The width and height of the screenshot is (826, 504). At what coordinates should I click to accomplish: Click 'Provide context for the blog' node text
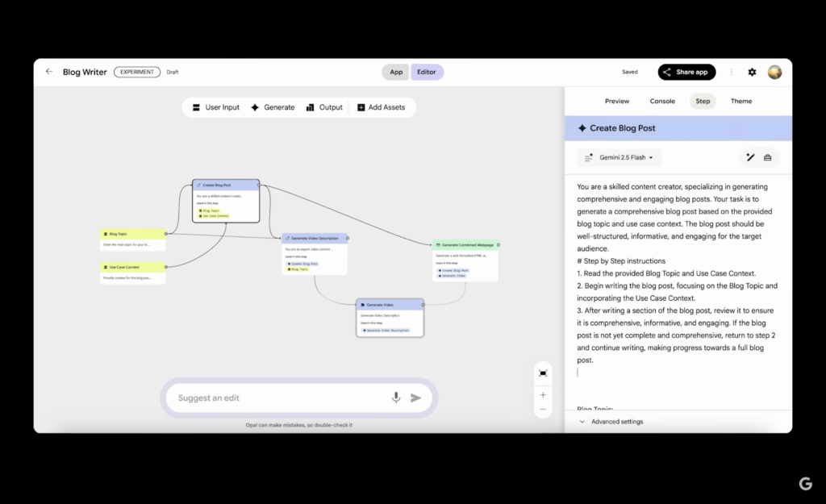pos(127,278)
